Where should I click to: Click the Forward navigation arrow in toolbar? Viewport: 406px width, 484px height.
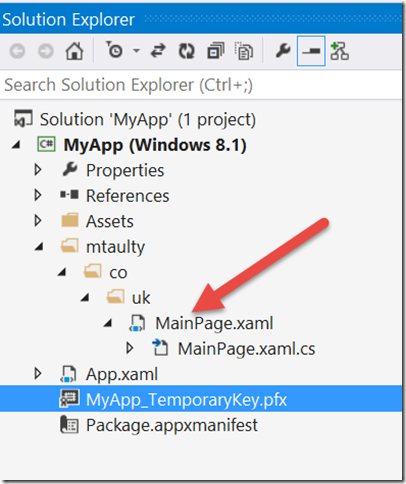coord(46,51)
